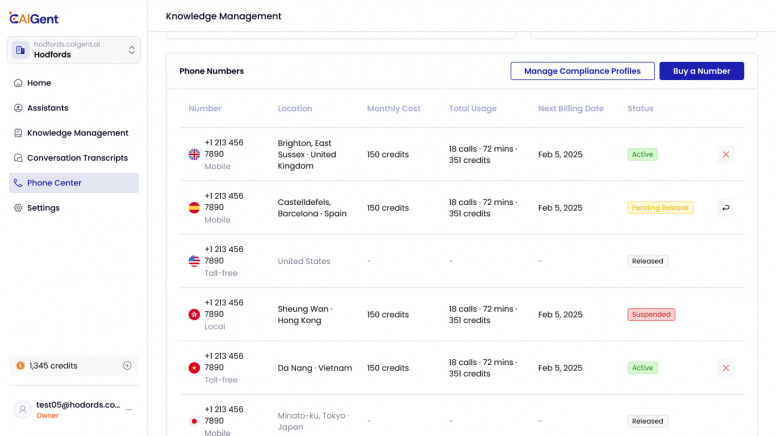This screenshot has height=436, width=776.
Task: Go to Assistants in the sidebar
Action: (47, 108)
